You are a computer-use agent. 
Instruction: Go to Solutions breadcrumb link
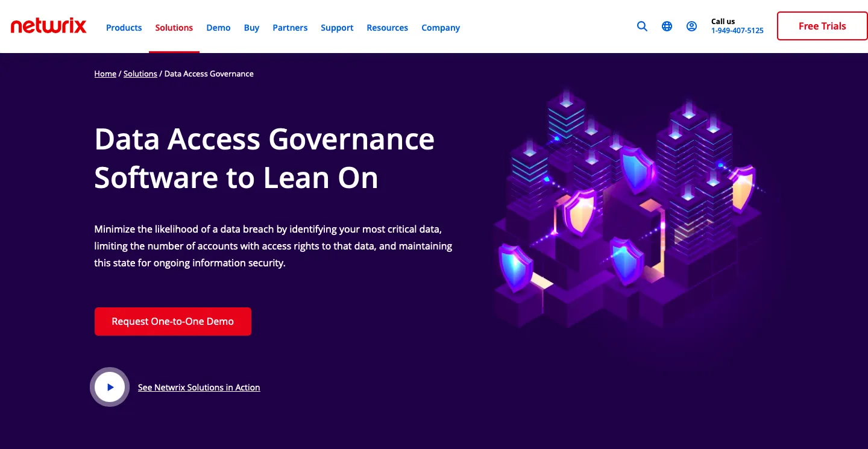(x=140, y=74)
